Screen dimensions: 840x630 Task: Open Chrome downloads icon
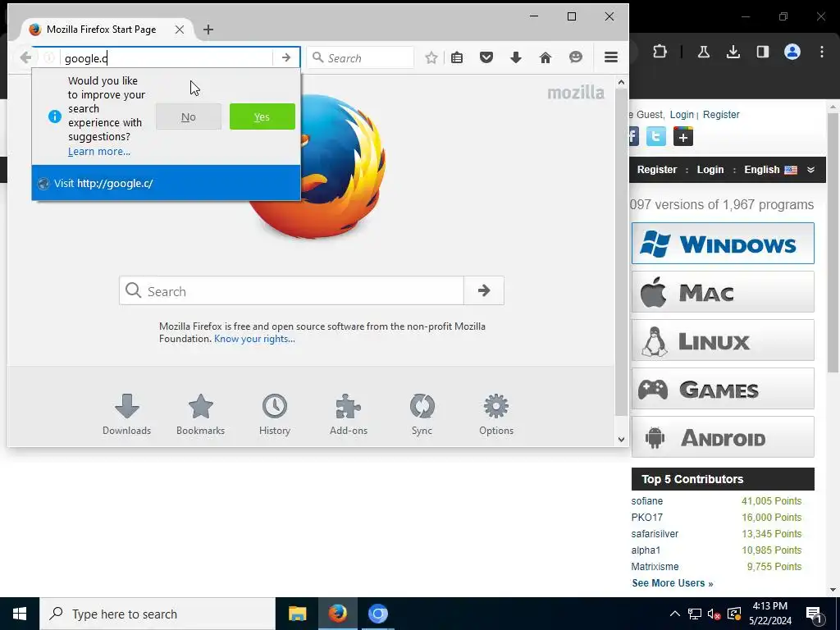(733, 52)
